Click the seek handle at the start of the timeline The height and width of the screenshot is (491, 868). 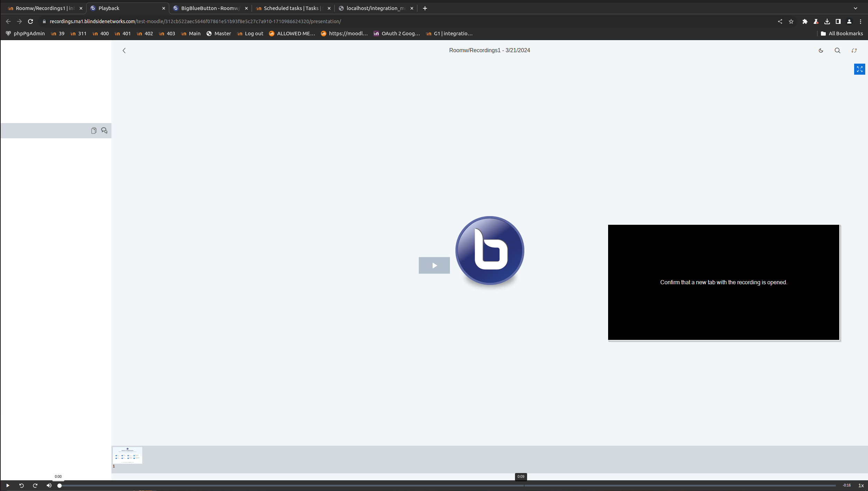tap(60, 485)
